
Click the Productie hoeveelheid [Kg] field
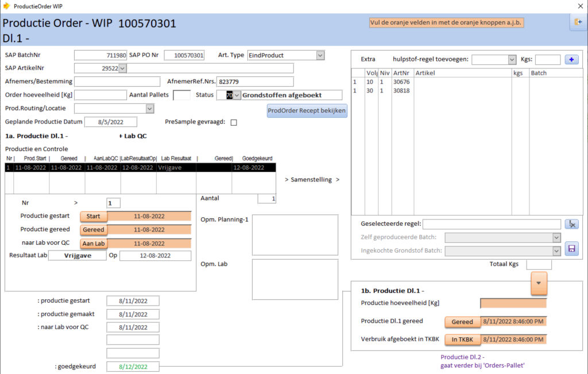point(513,303)
